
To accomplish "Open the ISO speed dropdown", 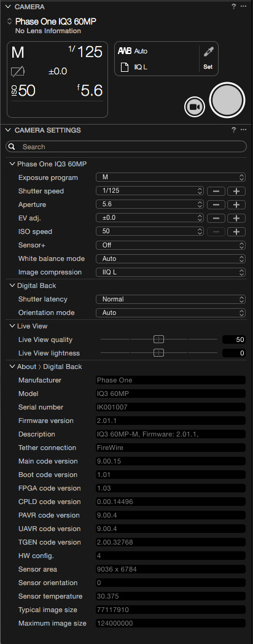I will tap(150, 231).
